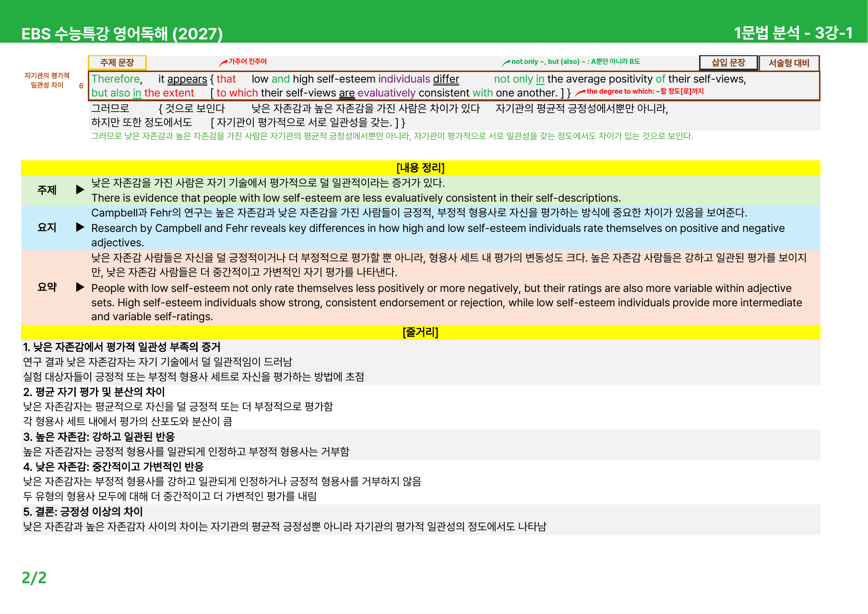Click the sentence number 6
The height and width of the screenshot is (614, 868).
[81, 86]
